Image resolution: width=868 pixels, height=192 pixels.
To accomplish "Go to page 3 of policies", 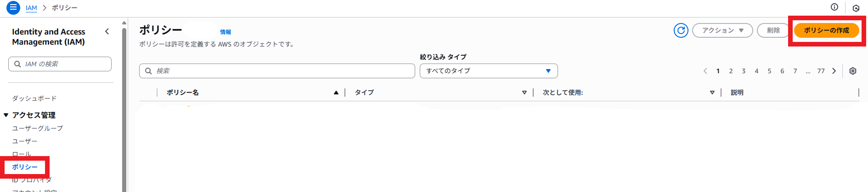I will point(744,71).
